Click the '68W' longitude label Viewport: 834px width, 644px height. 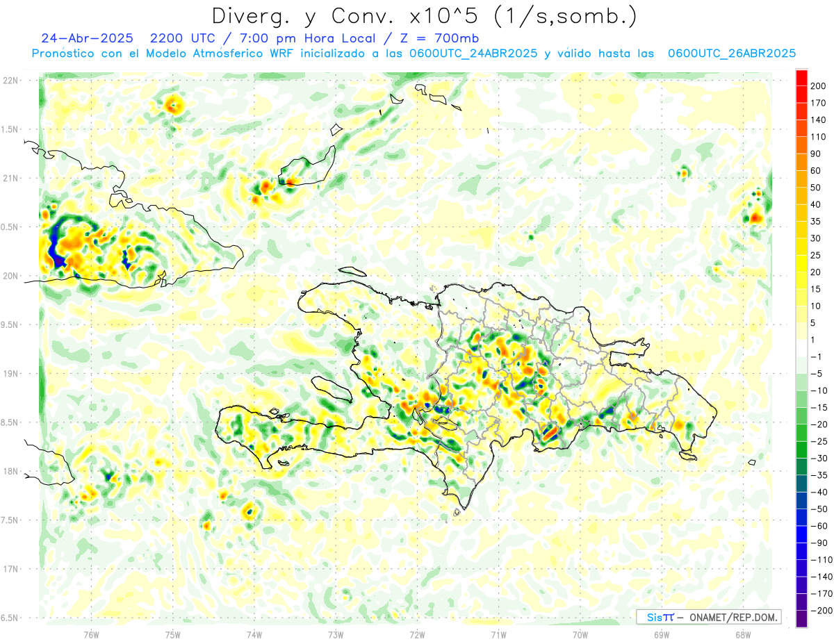click(743, 634)
